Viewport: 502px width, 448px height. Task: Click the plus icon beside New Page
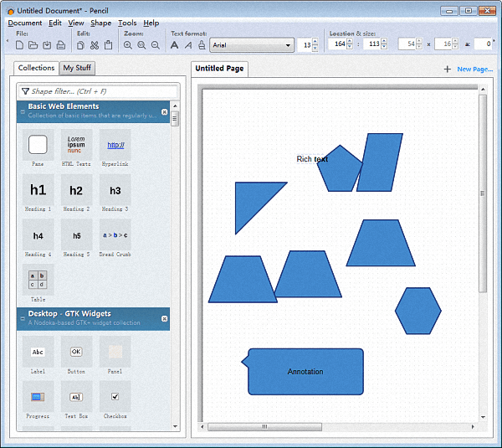tap(448, 70)
